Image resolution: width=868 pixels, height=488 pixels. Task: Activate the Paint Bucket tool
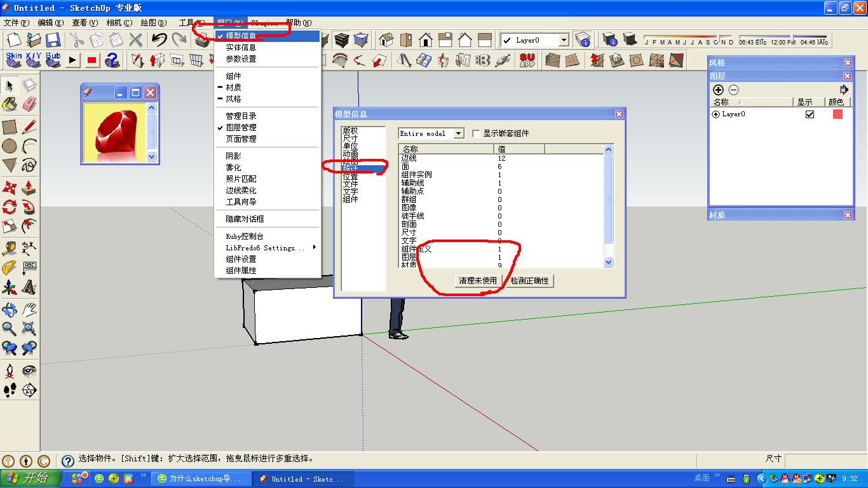coord(8,104)
